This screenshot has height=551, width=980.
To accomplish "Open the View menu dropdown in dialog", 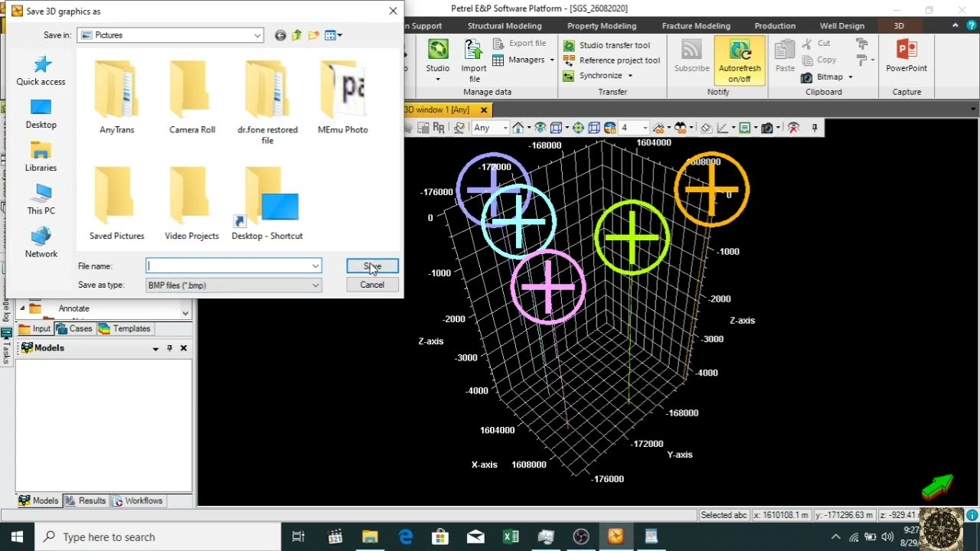I will (334, 35).
